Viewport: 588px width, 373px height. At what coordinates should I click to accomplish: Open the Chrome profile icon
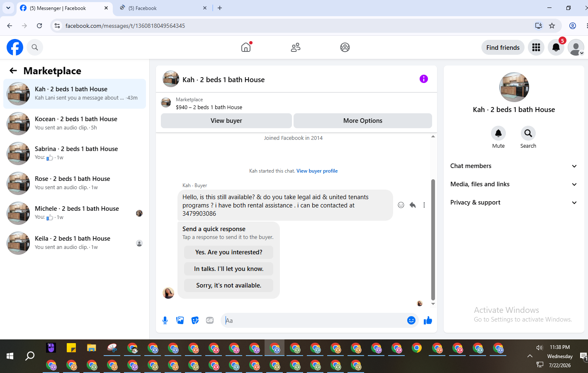573,26
